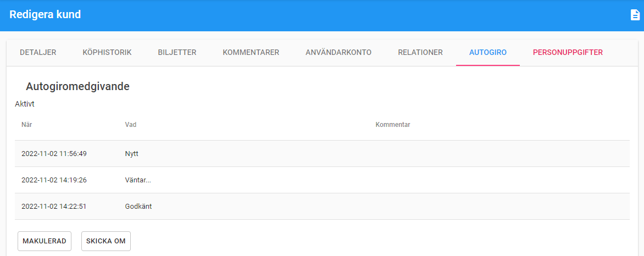The image size is (644, 256).
Task: Select the Autogiro tab
Action: click(x=488, y=53)
